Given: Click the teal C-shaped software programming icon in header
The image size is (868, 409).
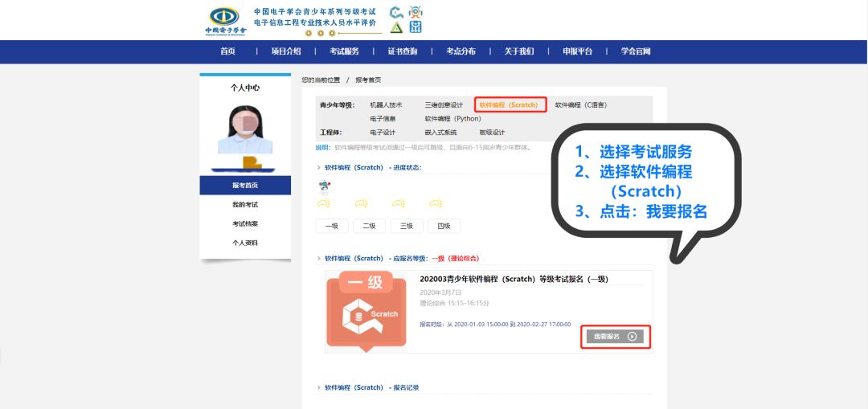Looking at the screenshot, I should click(396, 12).
